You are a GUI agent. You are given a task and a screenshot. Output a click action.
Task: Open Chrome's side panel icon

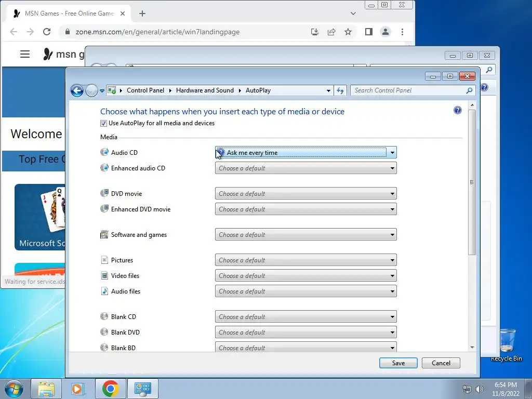pos(369,32)
